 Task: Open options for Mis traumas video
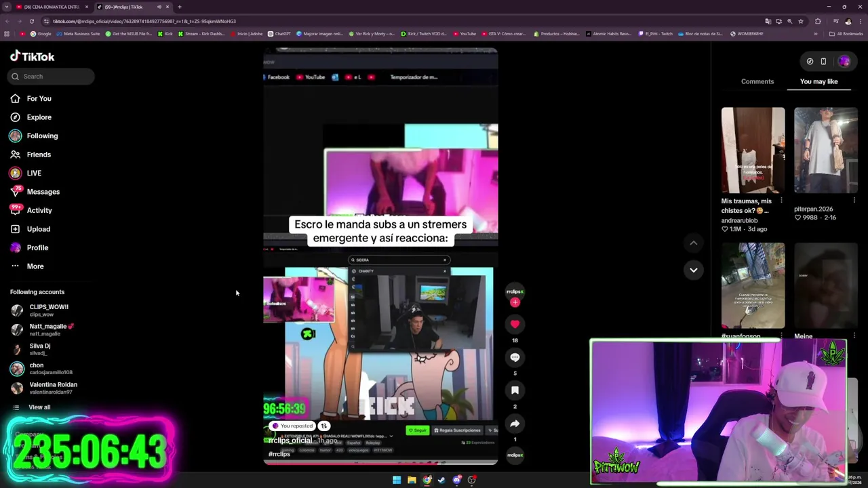[x=781, y=201]
